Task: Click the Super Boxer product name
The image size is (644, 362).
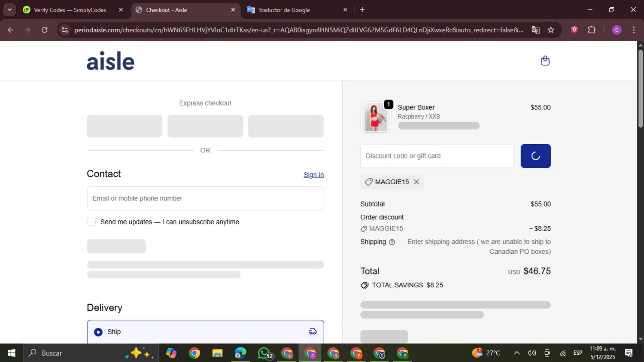Action: pos(416,107)
